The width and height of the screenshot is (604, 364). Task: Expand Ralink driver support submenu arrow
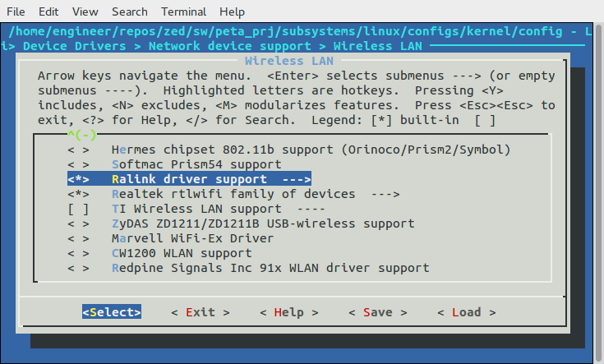[297, 179]
